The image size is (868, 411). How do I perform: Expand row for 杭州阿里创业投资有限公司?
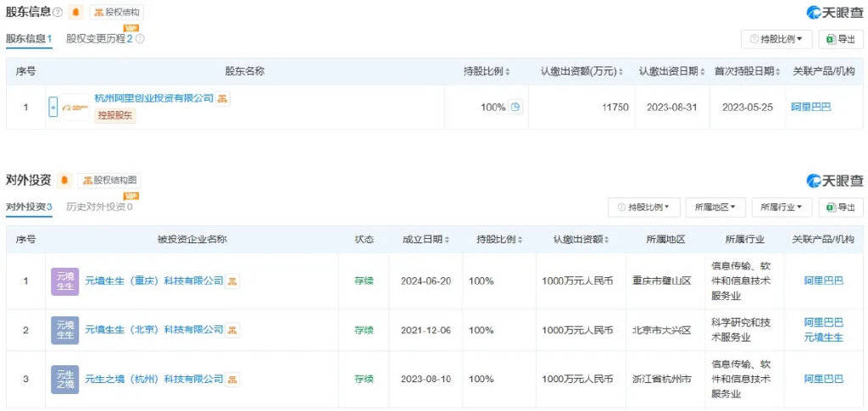[53, 107]
